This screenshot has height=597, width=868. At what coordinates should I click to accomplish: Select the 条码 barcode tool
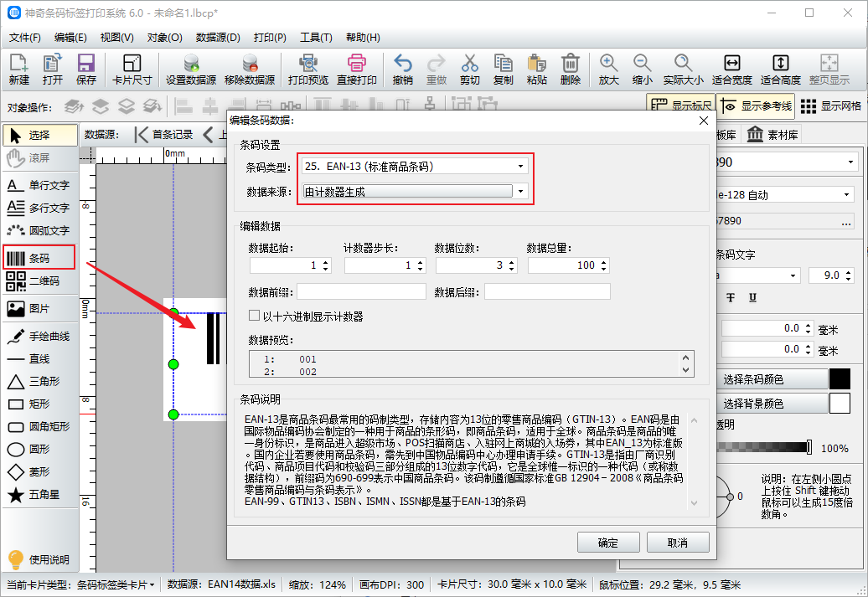(39, 258)
